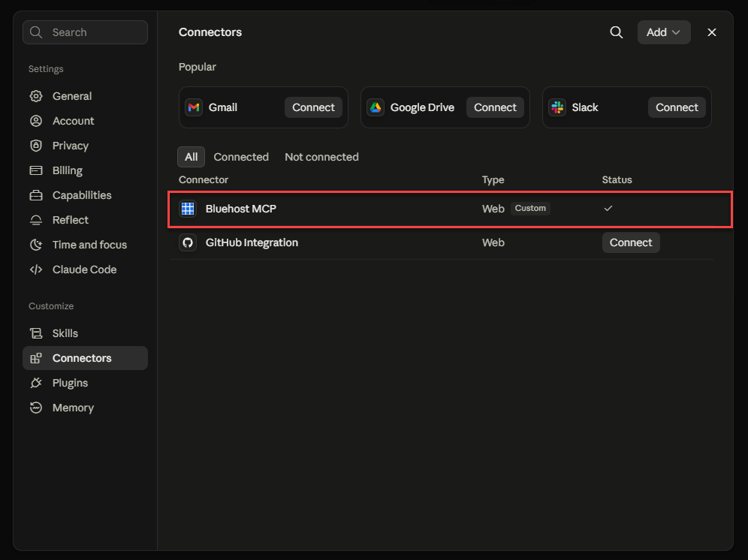Open Claude Code settings
This screenshot has height=560, width=748.
click(85, 269)
